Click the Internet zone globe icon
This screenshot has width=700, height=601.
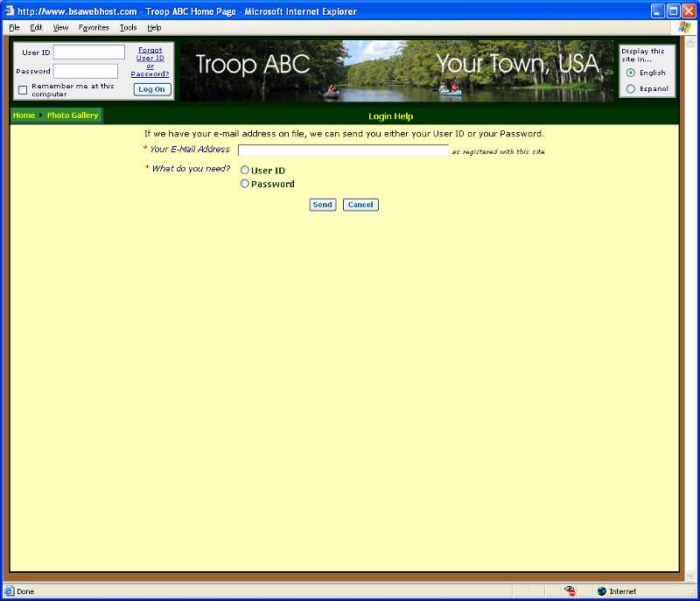click(x=602, y=591)
